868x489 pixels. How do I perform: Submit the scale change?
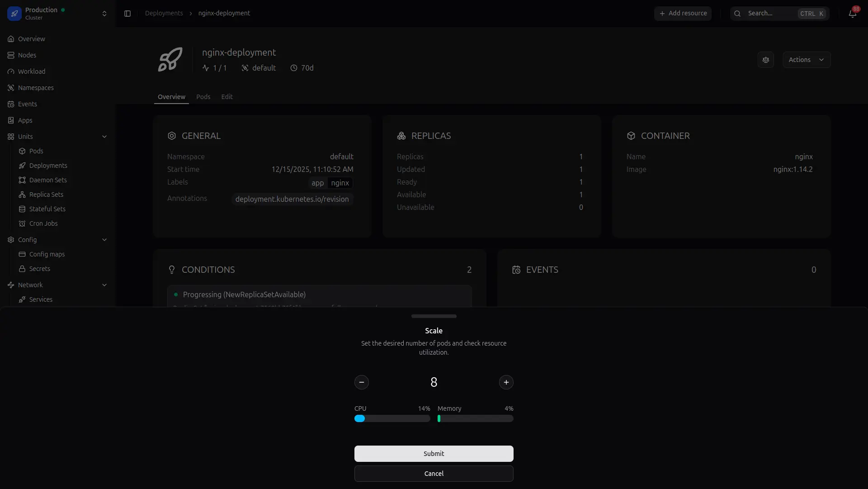click(434, 454)
